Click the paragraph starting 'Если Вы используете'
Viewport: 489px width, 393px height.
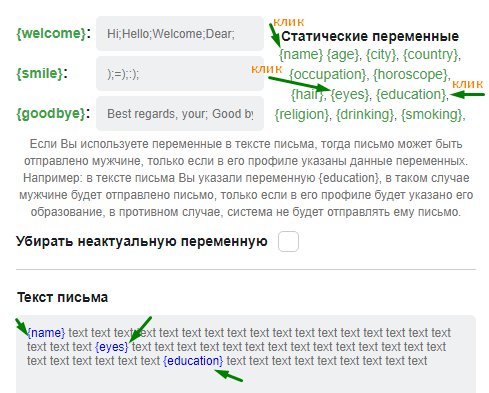coord(246,178)
